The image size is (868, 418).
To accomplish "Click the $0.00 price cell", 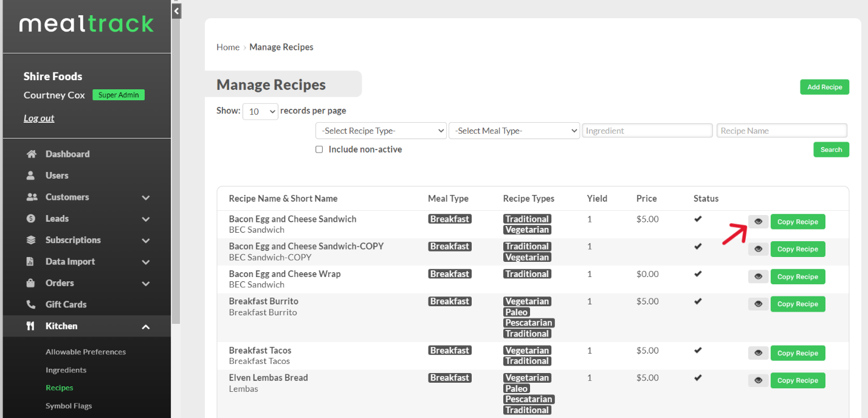I will 647,274.
